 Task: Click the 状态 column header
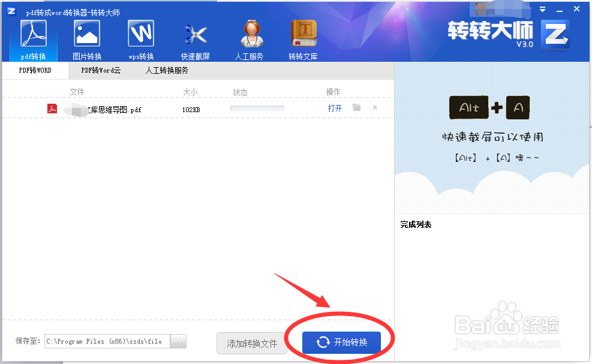pos(240,92)
